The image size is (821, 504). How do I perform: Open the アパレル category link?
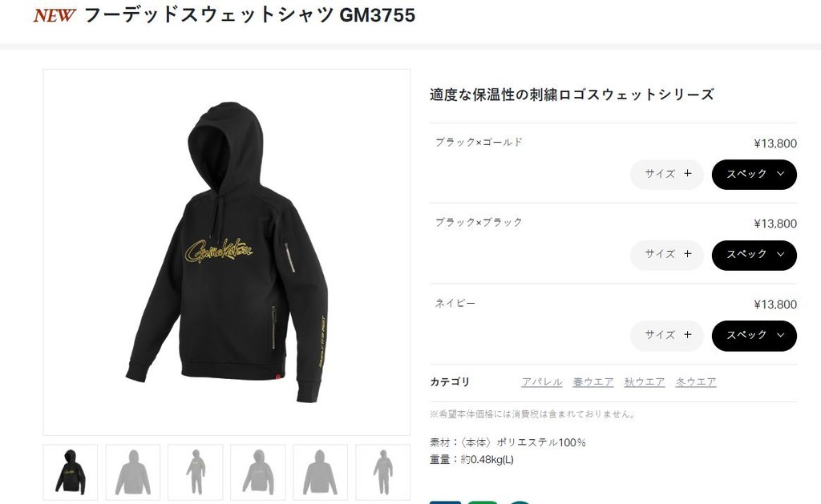(x=542, y=382)
